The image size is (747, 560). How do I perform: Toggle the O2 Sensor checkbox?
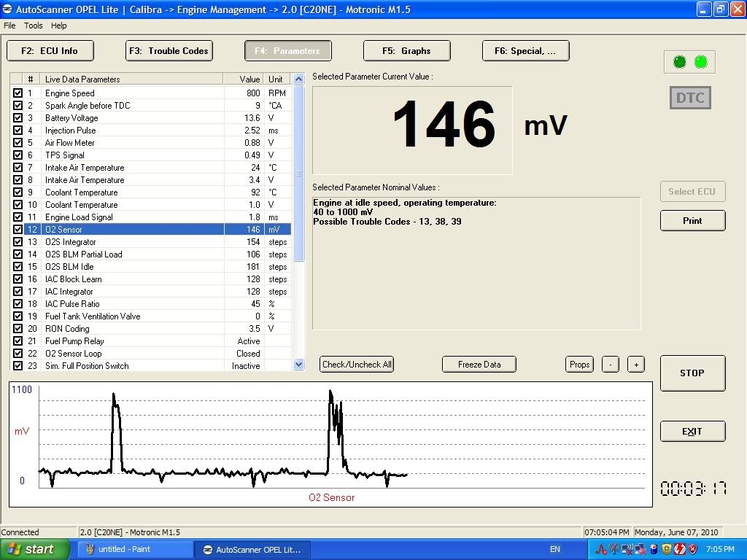18,230
